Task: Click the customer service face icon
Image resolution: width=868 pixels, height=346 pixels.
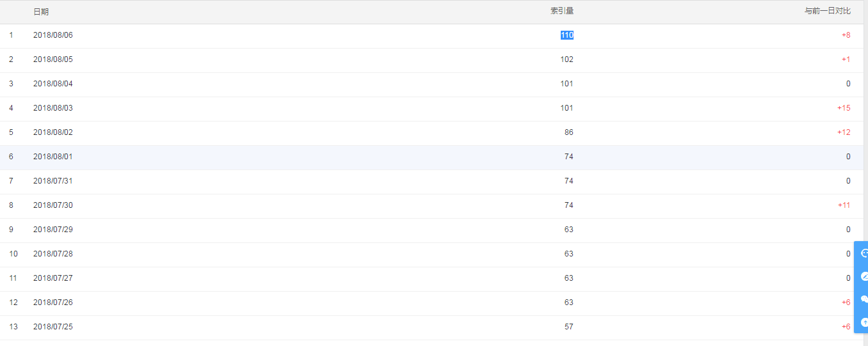Action: tap(864, 253)
